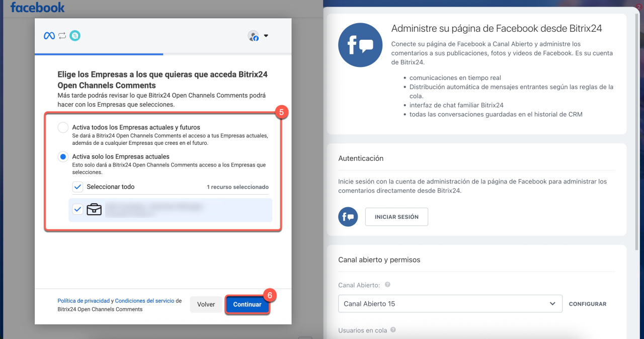Click '1 recurso seleccionado' text
This screenshot has width=644, height=339.
[x=237, y=187]
